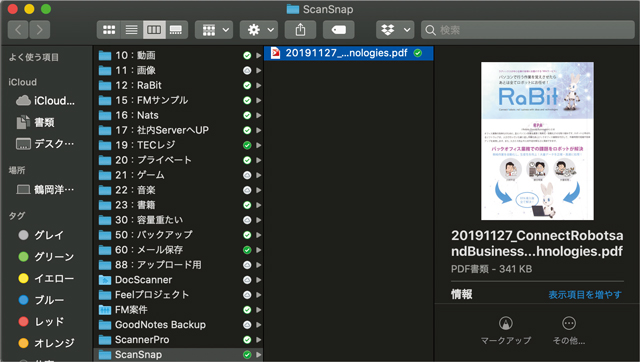This screenshot has width=640, height=362.
Task: Click Dropbox sync badge on 19：TECレジ
Action: click(x=247, y=145)
